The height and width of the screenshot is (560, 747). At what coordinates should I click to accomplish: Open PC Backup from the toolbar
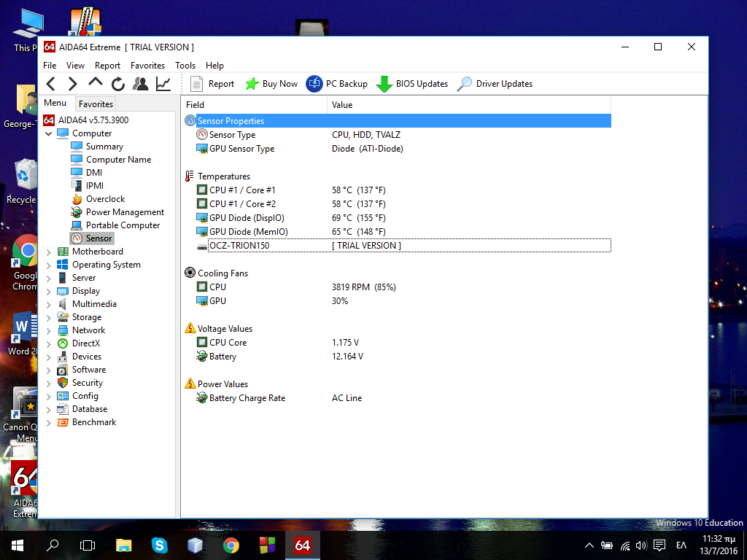pyautogui.click(x=337, y=84)
